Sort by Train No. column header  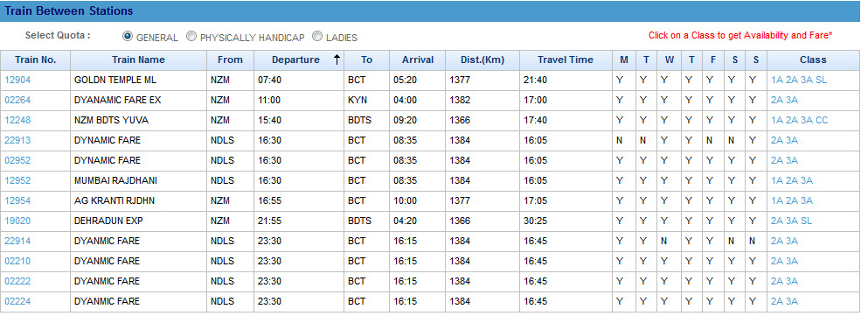tap(36, 60)
